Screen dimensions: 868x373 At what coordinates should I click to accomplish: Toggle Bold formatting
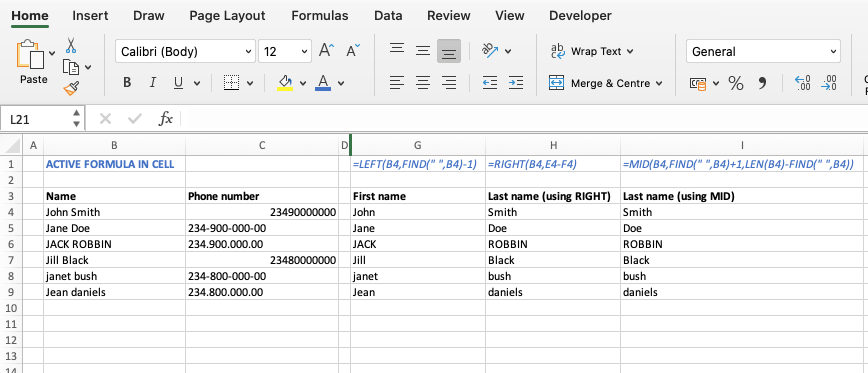pos(127,83)
